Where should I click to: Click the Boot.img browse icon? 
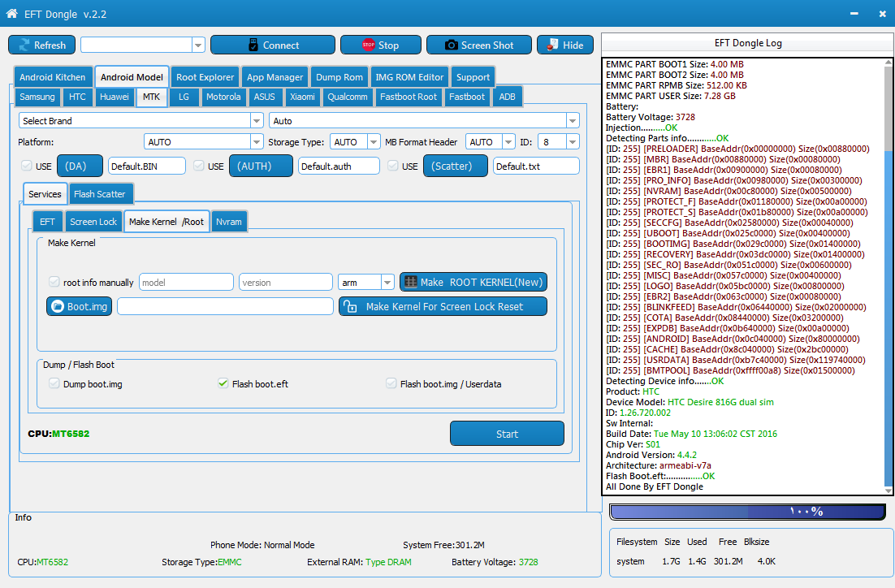58,306
